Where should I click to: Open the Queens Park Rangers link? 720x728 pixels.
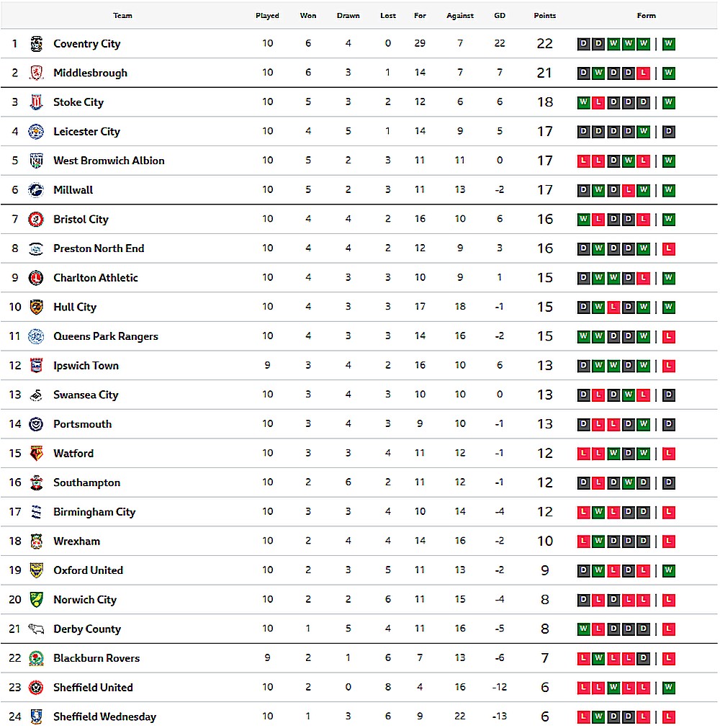(105, 336)
